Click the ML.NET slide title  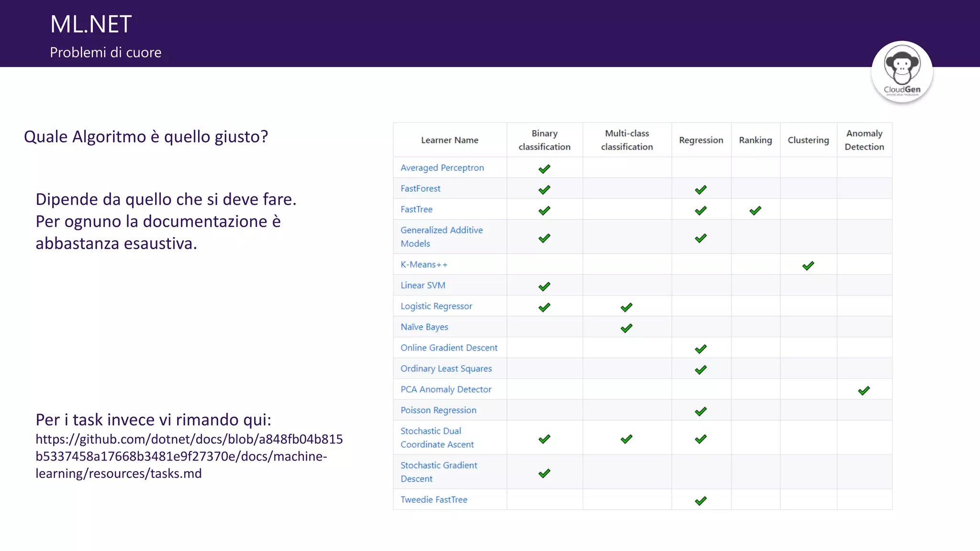point(91,24)
